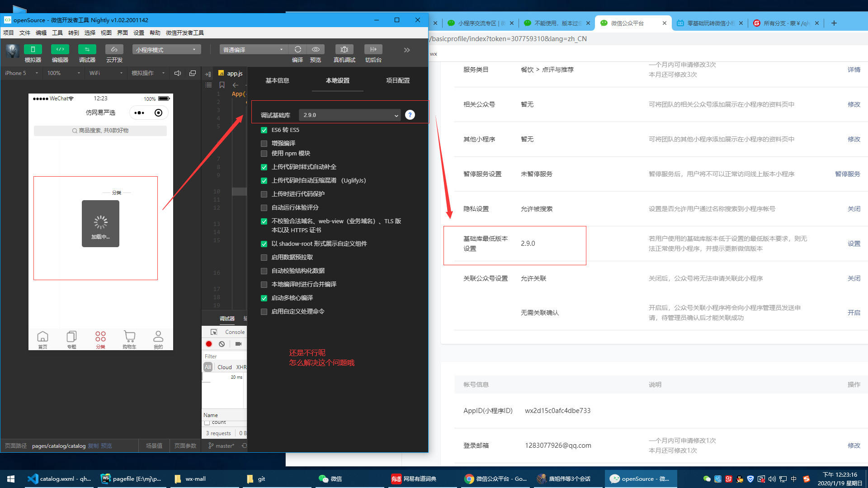Check 使用 npm 模块 option

264,154
